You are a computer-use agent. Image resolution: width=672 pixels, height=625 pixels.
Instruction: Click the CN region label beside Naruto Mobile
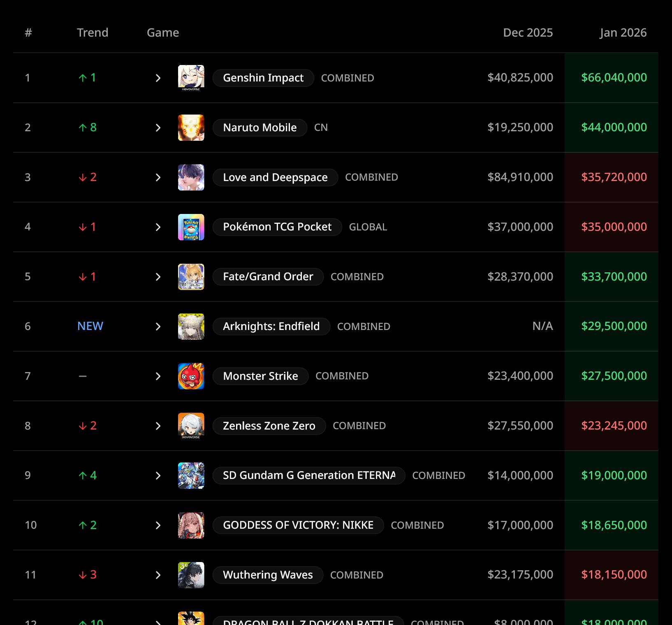pos(321,128)
